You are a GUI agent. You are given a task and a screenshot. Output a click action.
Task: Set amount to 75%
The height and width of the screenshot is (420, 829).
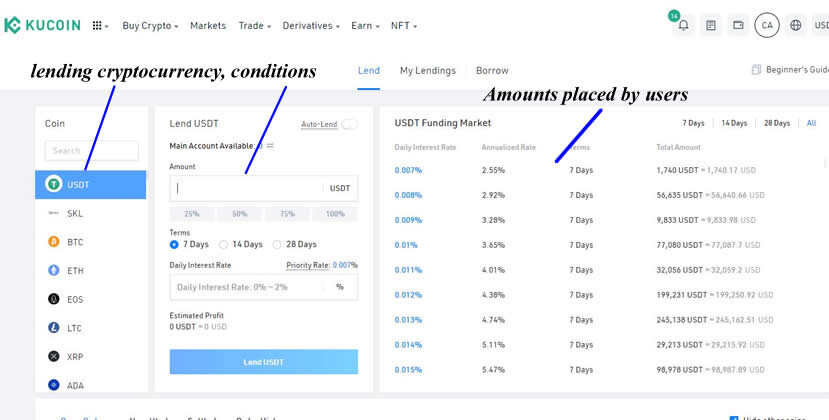tap(287, 214)
